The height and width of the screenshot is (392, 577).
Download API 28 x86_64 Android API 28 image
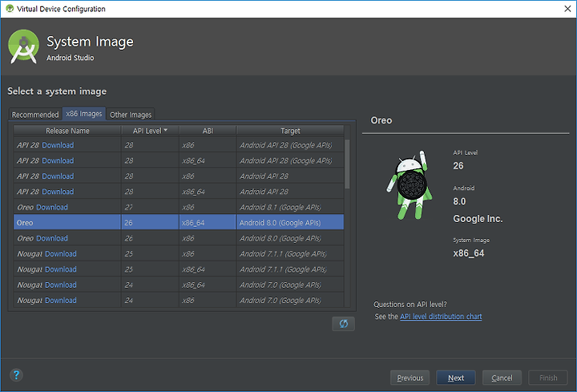point(58,192)
